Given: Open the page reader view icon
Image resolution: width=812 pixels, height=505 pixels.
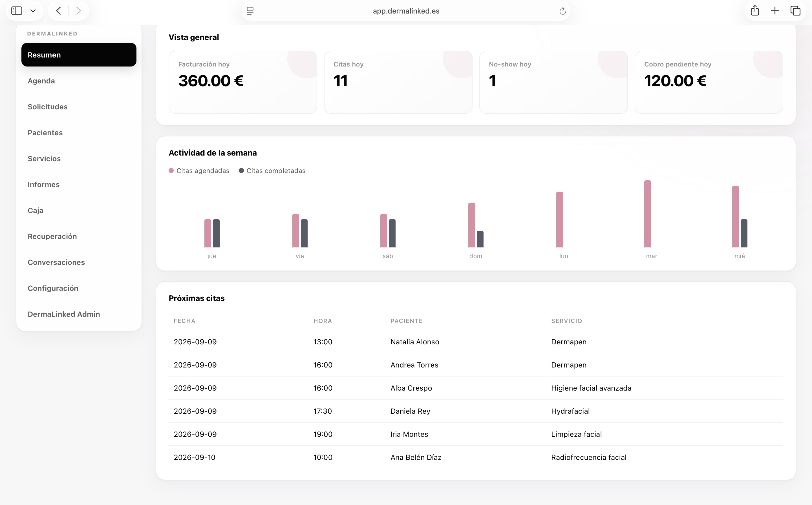Looking at the screenshot, I should tap(250, 11).
